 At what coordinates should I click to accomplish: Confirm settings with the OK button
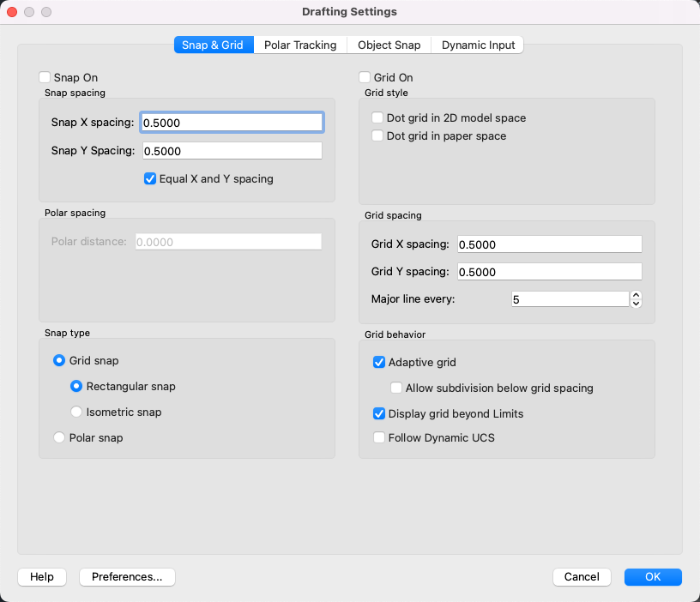point(652,576)
